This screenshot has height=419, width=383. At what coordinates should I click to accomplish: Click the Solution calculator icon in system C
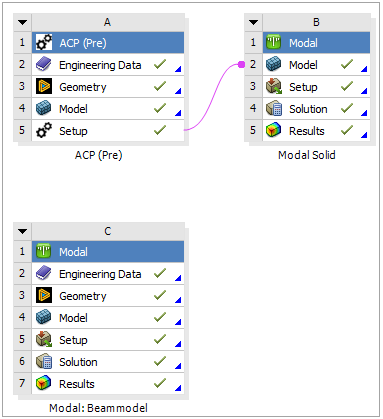tap(44, 361)
